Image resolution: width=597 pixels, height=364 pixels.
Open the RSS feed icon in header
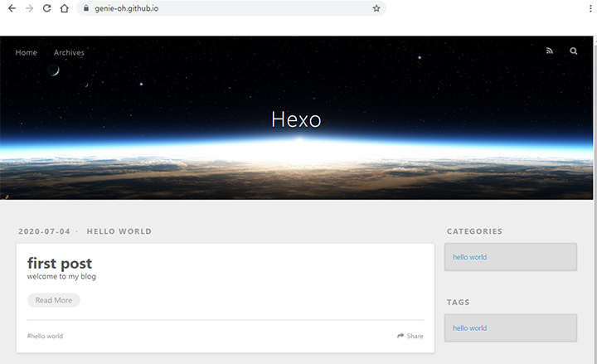click(x=550, y=51)
